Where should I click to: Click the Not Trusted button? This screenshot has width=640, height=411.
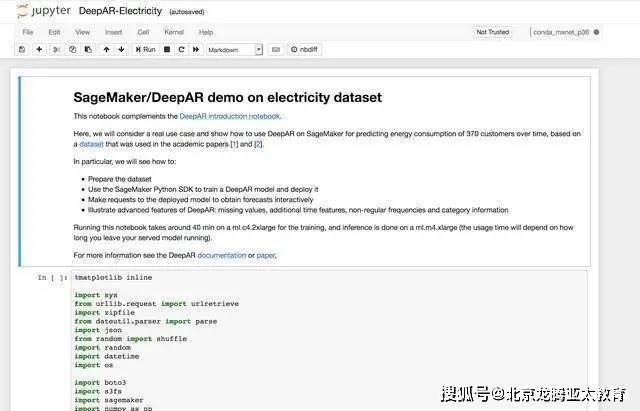point(493,32)
